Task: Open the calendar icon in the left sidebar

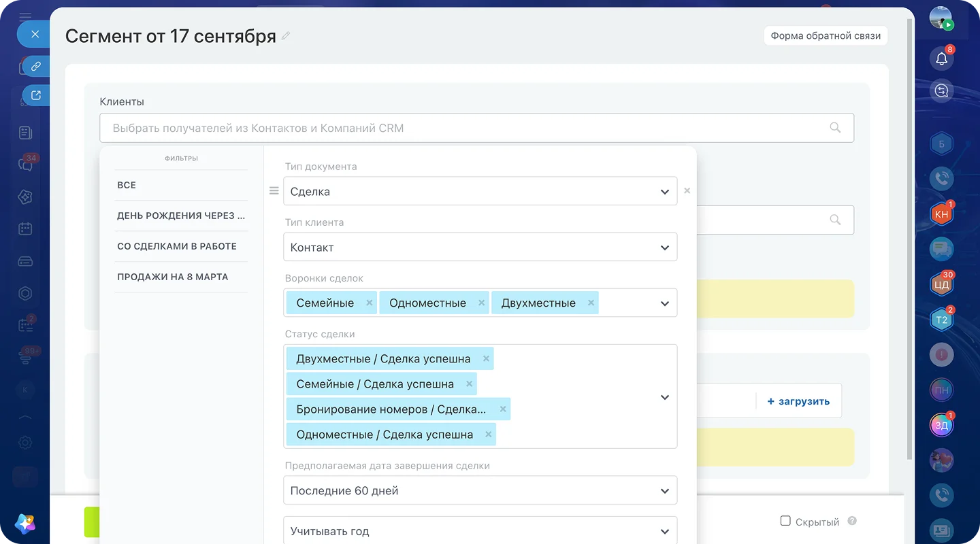Action: point(25,229)
